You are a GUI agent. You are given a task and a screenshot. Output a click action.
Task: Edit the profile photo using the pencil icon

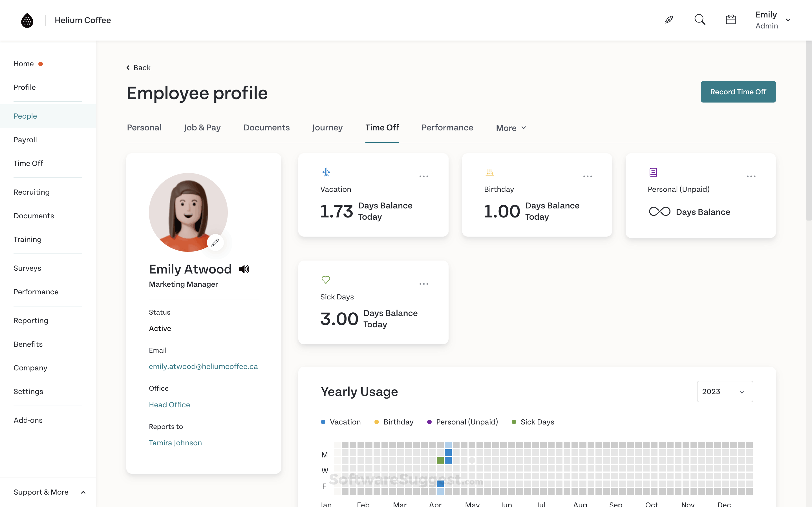pos(216,242)
